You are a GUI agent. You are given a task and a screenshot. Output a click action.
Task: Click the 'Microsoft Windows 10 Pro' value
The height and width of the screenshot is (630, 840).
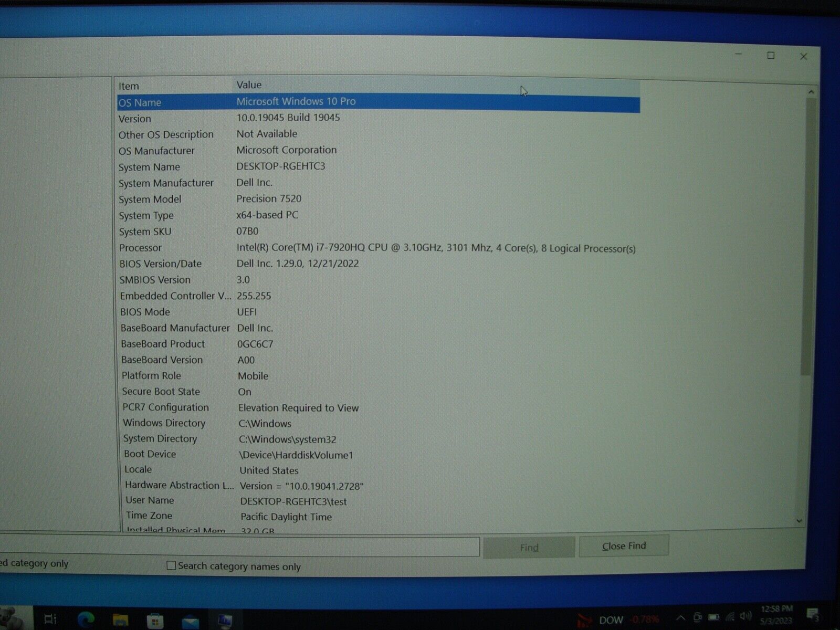click(296, 101)
